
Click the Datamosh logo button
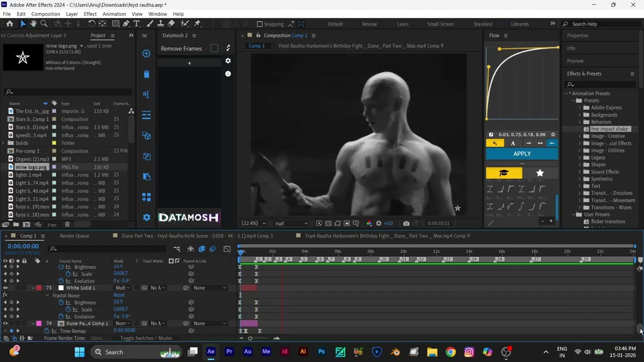tap(189, 218)
